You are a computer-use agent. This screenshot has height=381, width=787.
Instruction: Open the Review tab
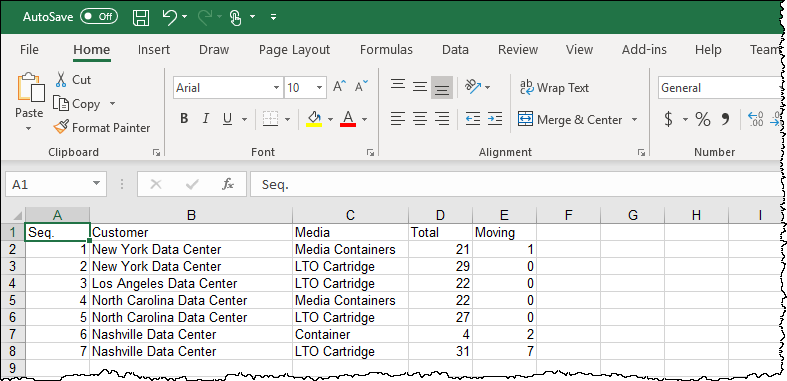[517, 50]
